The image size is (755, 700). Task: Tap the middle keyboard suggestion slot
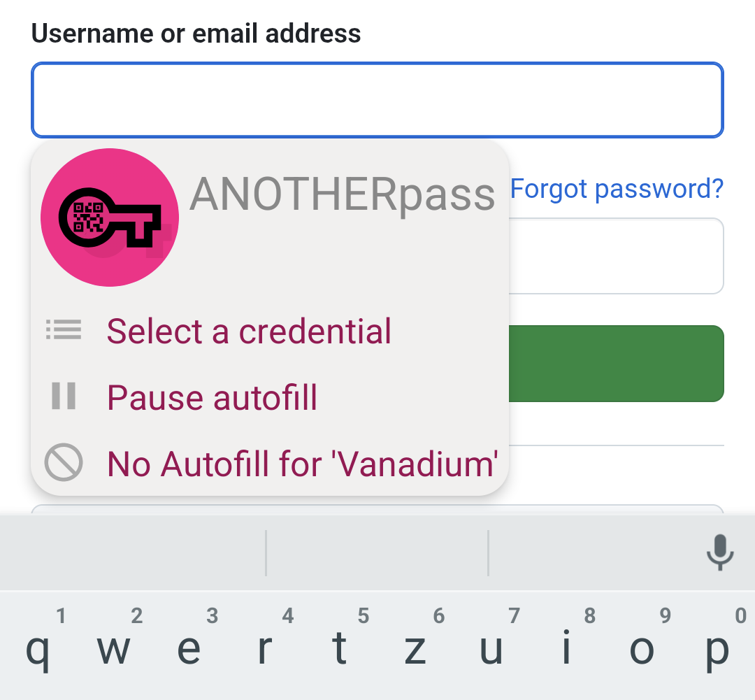coord(377,552)
